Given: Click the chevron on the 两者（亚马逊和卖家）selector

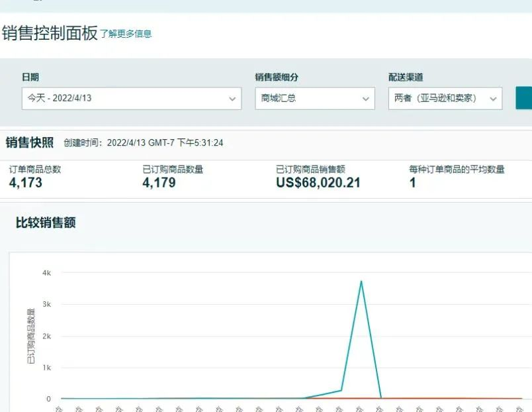Looking at the screenshot, I should [x=494, y=98].
